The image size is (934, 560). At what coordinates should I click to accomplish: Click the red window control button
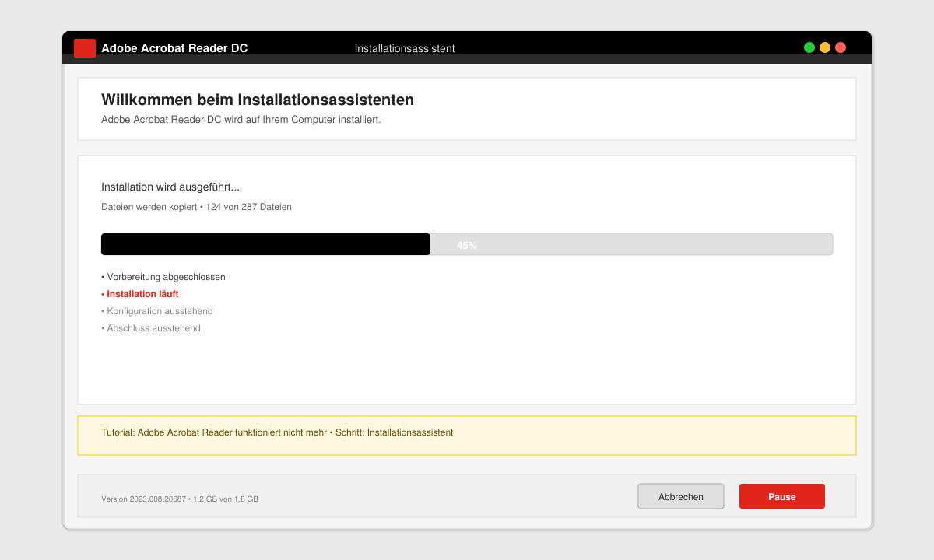pyautogui.click(x=841, y=47)
